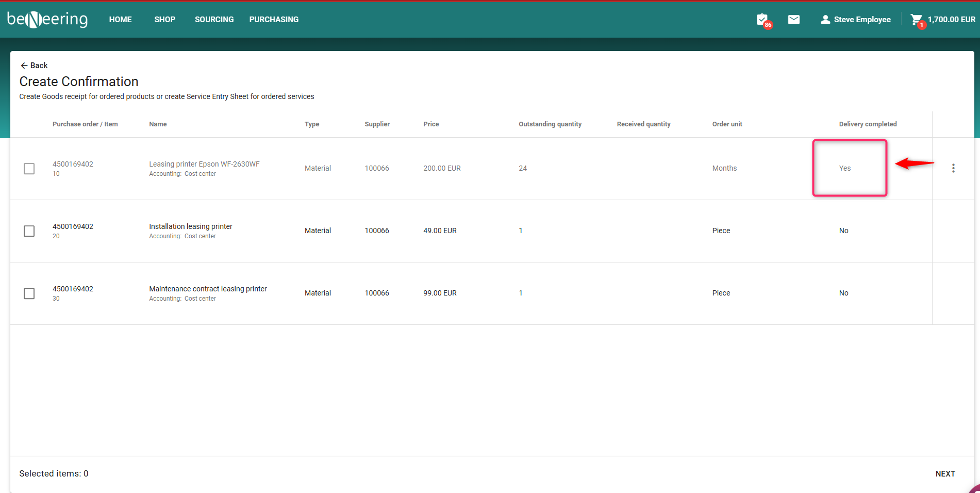Click the Installation leasing printer name
The width and height of the screenshot is (980, 493).
pyautogui.click(x=191, y=226)
